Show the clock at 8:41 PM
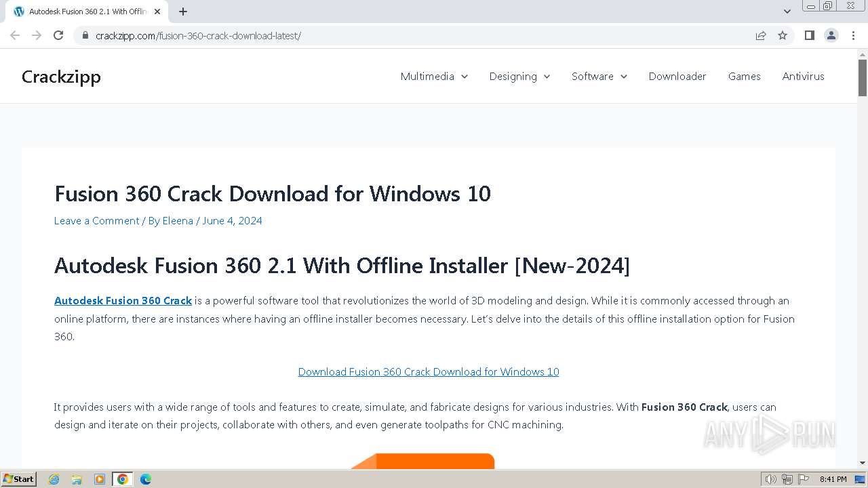Image resolution: width=868 pixels, height=488 pixels. click(x=833, y=479)
